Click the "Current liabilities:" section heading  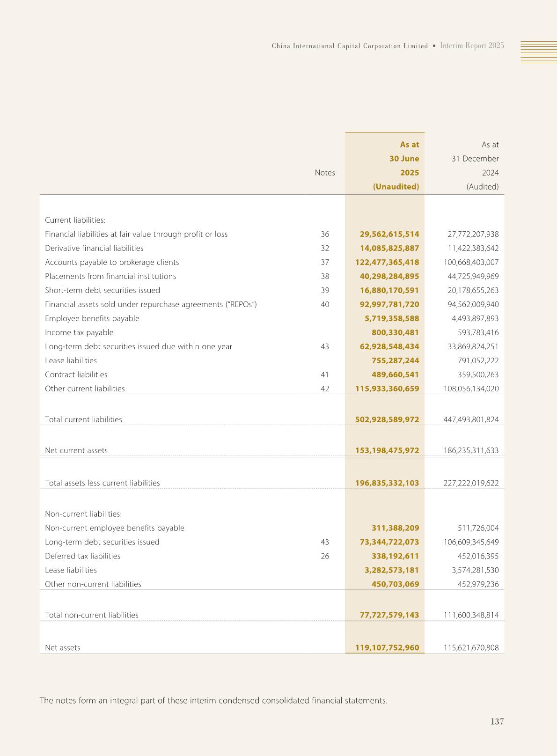(75, 220)
